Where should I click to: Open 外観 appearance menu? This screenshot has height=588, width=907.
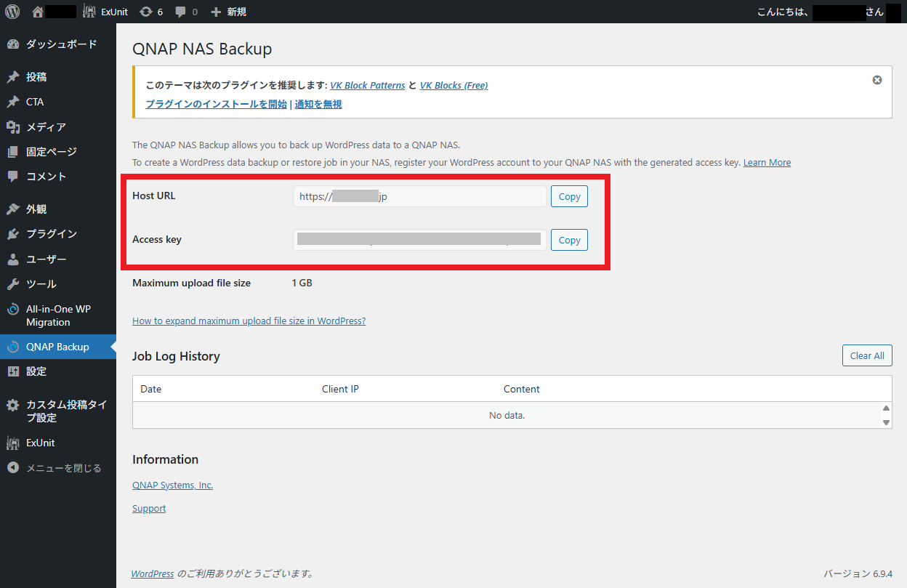point(58,209)
